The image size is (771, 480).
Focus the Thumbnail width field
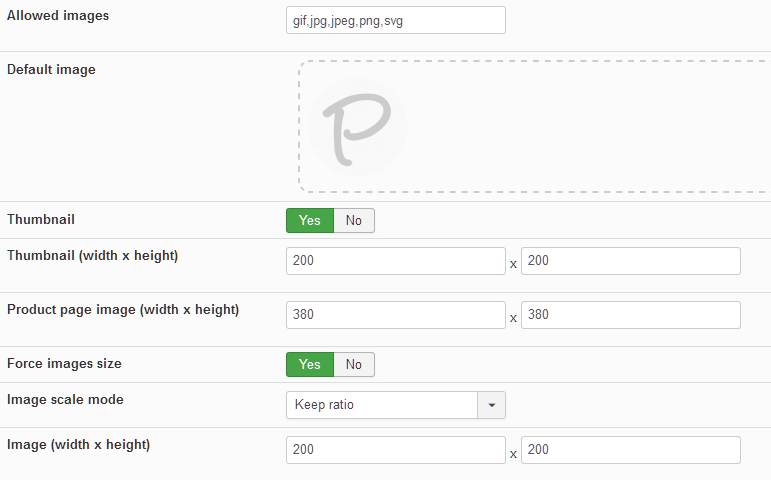[395, 261]
